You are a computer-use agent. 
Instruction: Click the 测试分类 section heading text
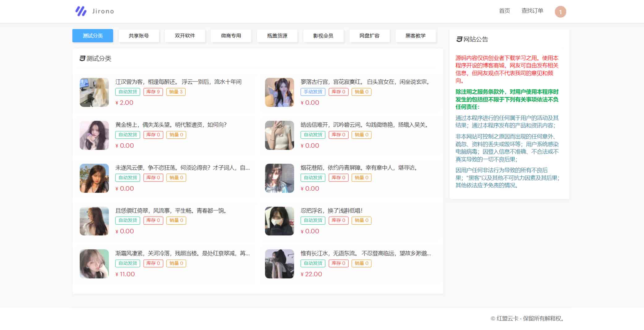[x=99, y=58]
